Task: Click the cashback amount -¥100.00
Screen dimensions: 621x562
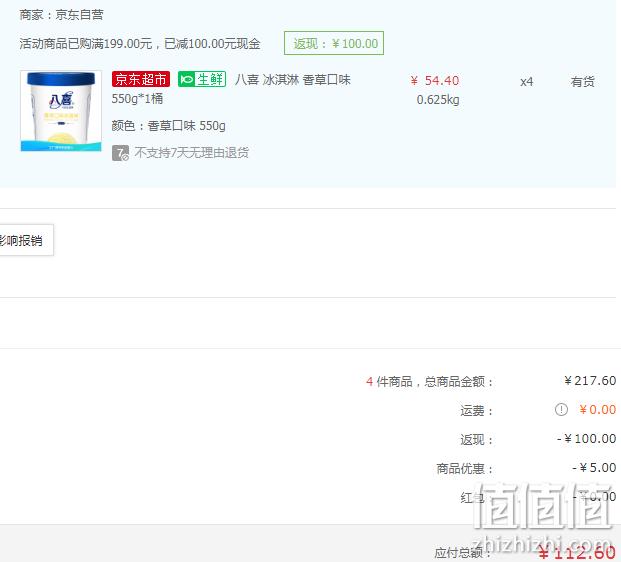Action: coord(587,438)
